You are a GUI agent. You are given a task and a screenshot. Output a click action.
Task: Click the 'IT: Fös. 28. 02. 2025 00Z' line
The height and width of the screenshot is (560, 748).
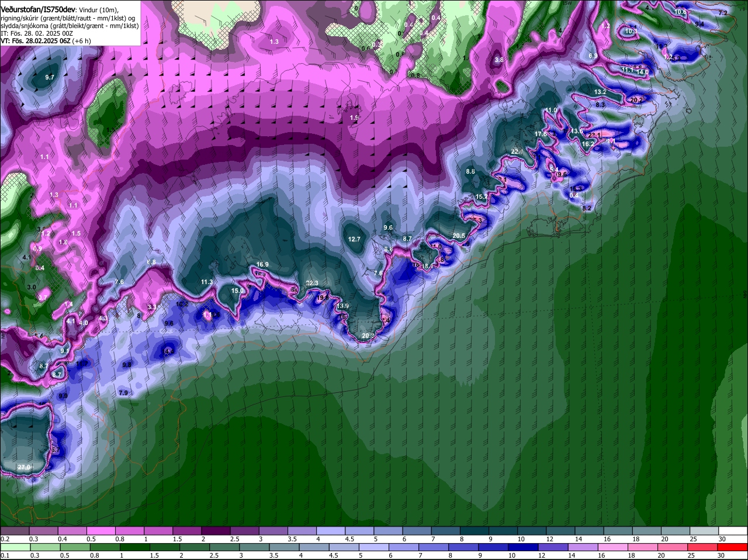(36, 33)
